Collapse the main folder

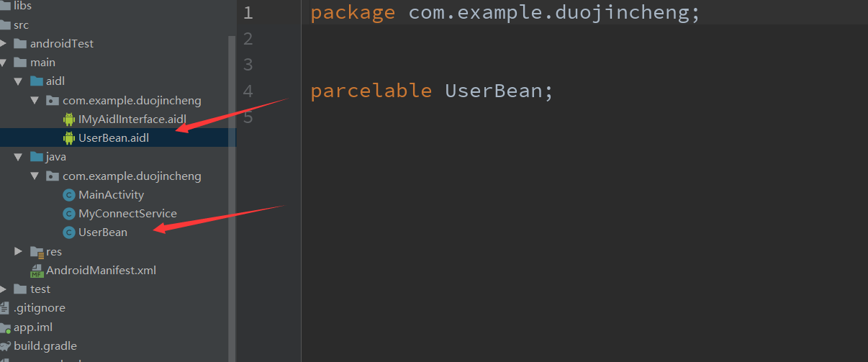[5, 63]
